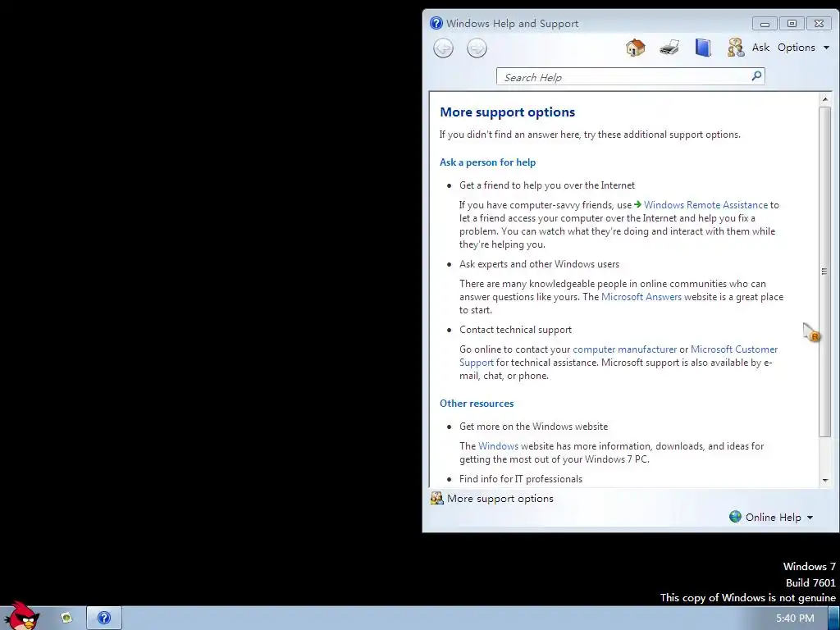Click the Forward arrow navigation button
This screenshot has width=840, height=630.
(x=477, y=48)
